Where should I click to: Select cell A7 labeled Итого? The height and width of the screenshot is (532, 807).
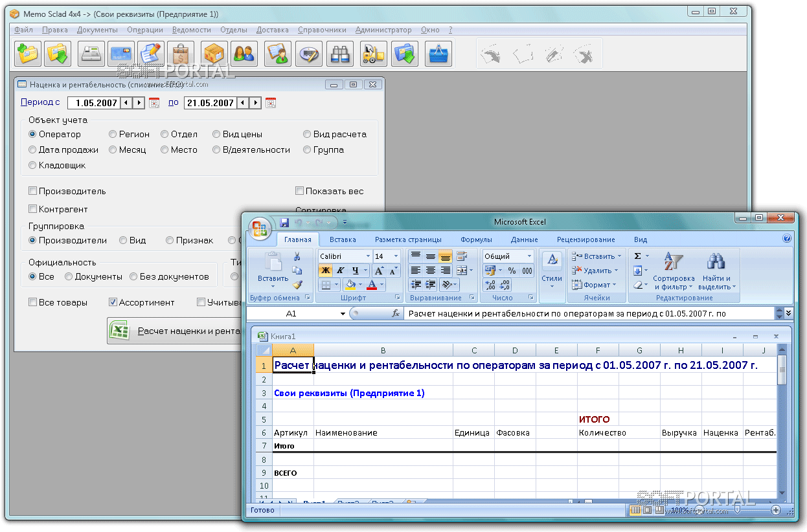[293, 446]
